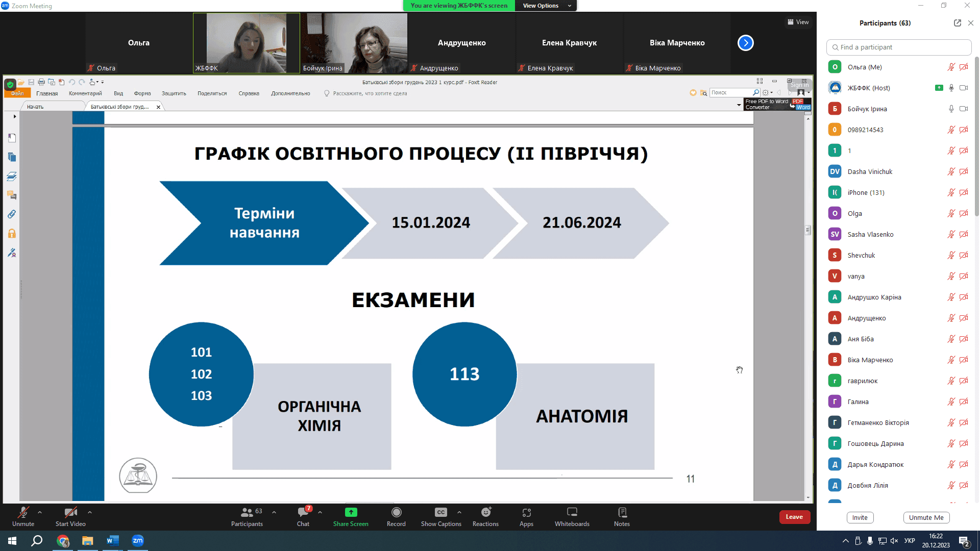The width and height of the screenshot is (980, 551).
Task: Click Redo arrow in Foxit quick toolbar
Action: pos(82,82)
